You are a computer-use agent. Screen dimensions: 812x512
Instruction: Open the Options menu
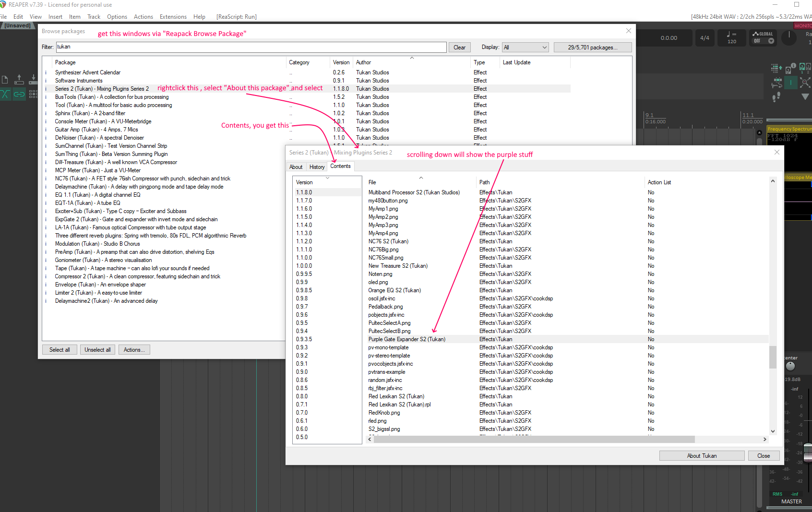tap(117, 17)
